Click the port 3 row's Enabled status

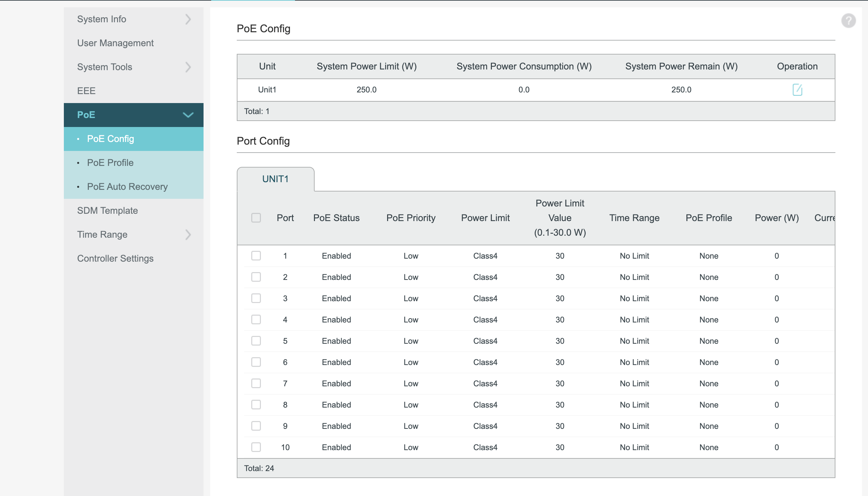coord(336,298)
